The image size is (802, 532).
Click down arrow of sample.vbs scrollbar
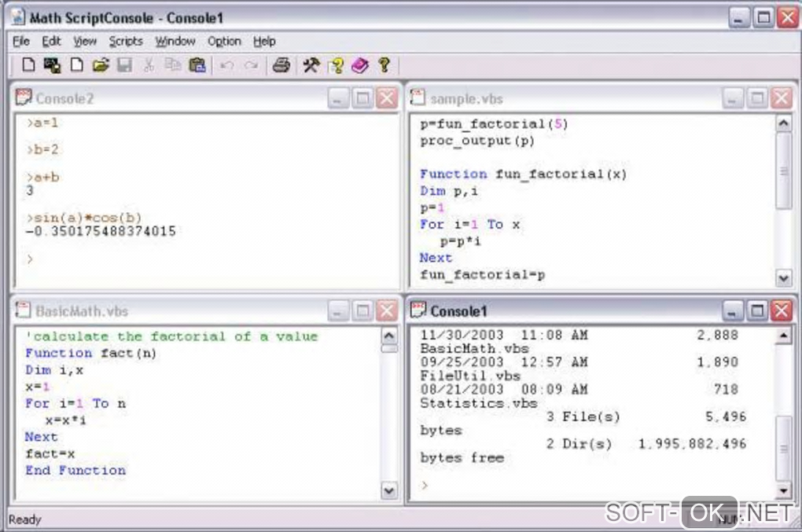click(x=784, y=278)
